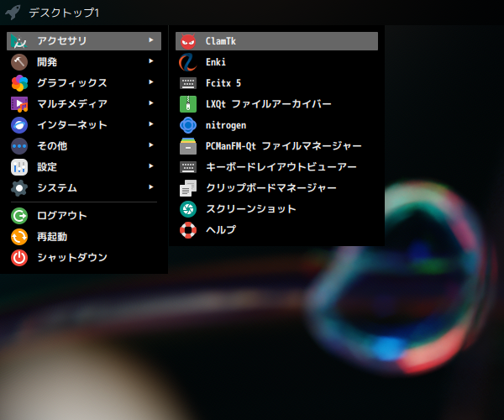Launch Enki from the submenu
This screenshot has height=420, width=504.
pos(276,62)
